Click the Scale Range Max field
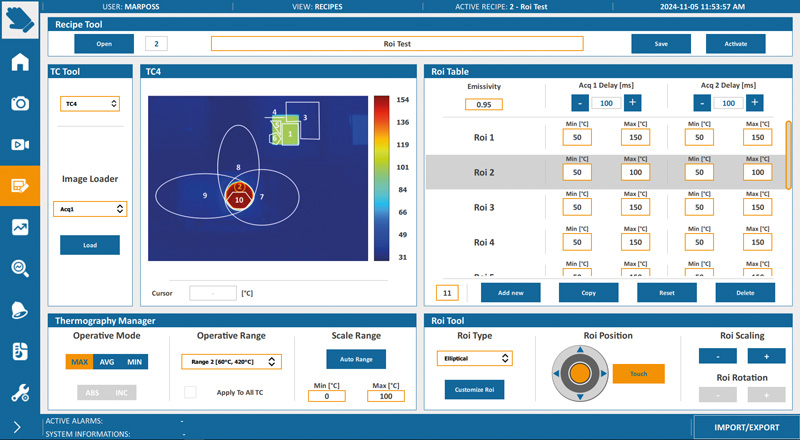Viewport: 800px width, 440px height. point(386,396)
